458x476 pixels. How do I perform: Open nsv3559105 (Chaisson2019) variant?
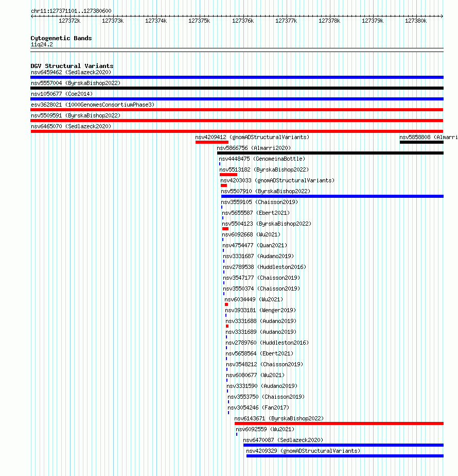point(259,202)
